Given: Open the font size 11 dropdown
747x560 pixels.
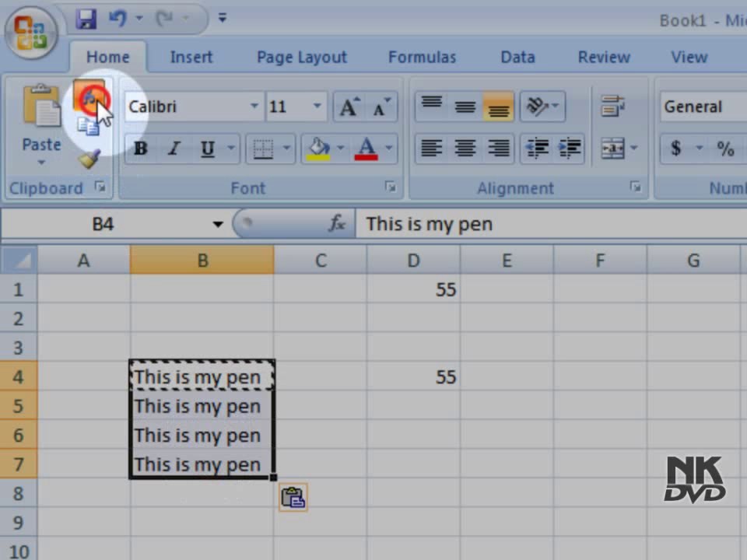Looking at the screenshot, I should [317, 106].
